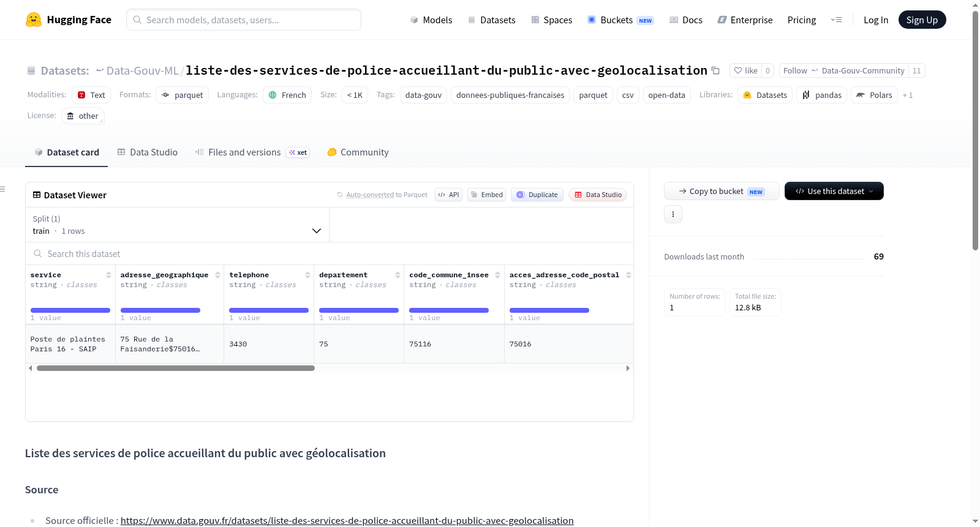Click the Text modality tag
Image resolution: width=980 pixels, height=527 pixels.
click(x=91, y=95)
